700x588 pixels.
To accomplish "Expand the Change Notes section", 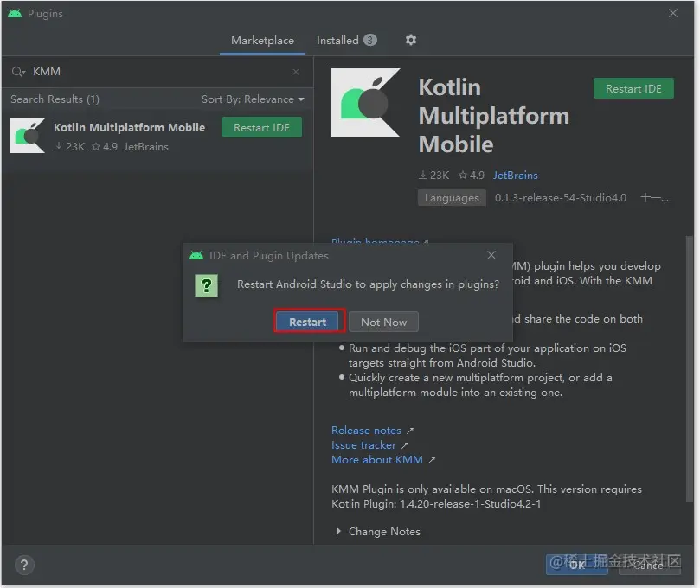I will point(377,531).
